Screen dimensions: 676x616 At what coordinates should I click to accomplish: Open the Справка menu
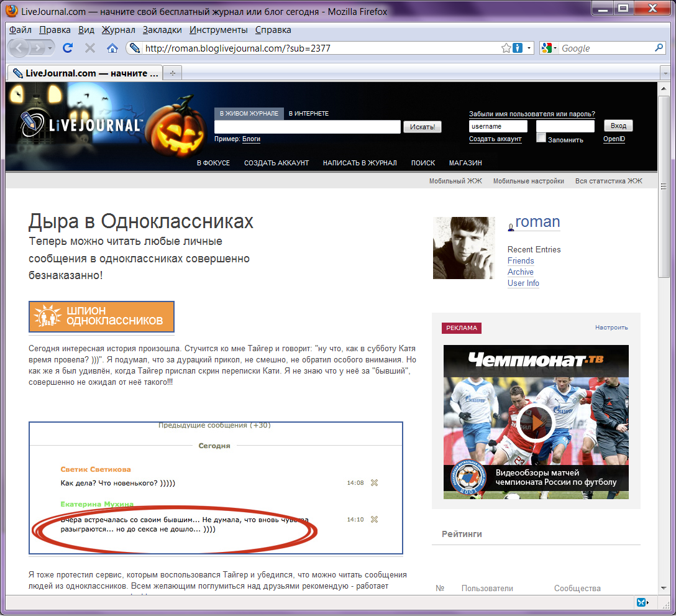point(273,30)
